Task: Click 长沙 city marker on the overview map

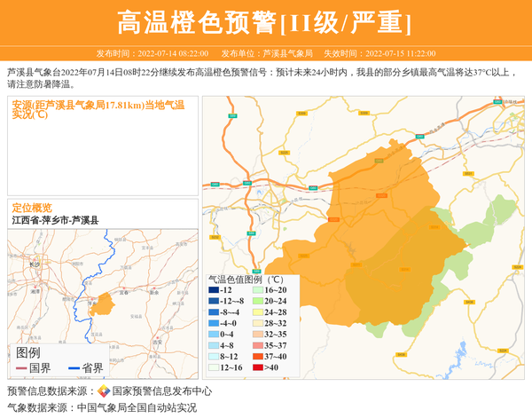Action: tap(34, 264)
